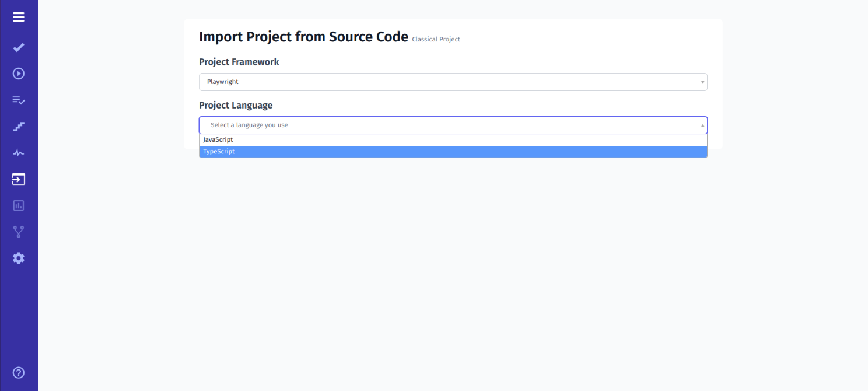Click the help question mark icon

(x=17, y=373)
